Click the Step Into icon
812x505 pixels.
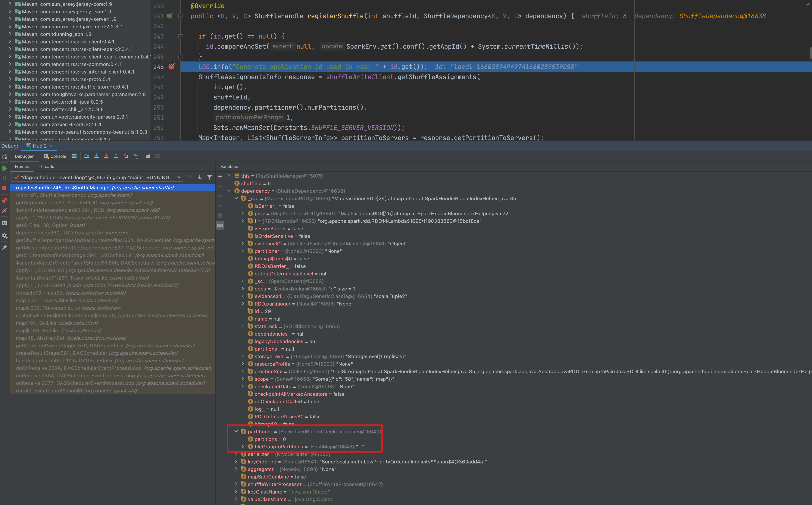point(96,156)
